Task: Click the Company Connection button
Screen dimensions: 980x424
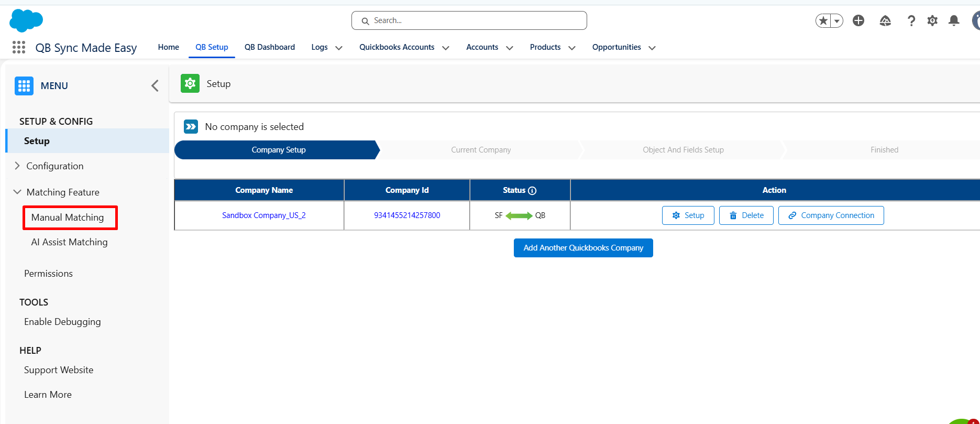Action: click(x=831, y=215)
